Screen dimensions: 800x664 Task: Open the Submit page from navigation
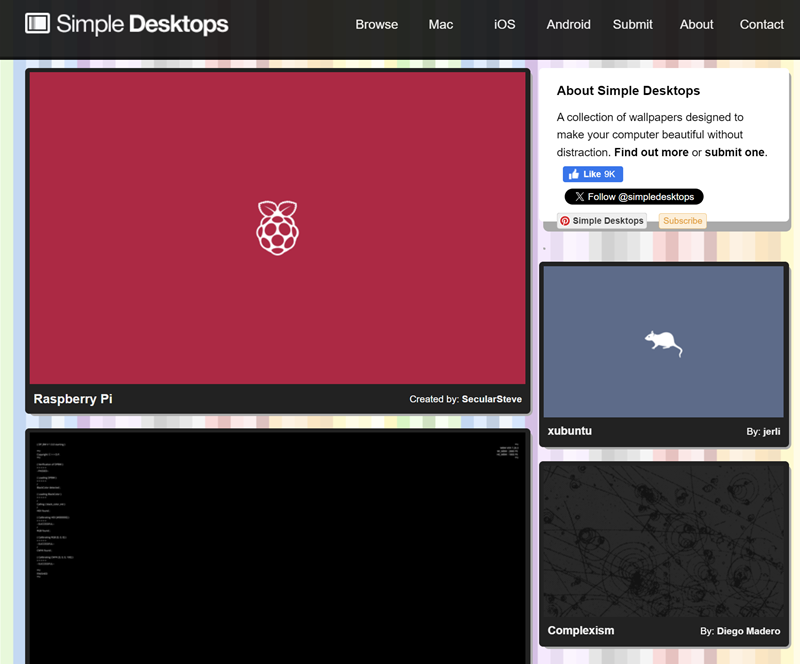click(632, 24)
